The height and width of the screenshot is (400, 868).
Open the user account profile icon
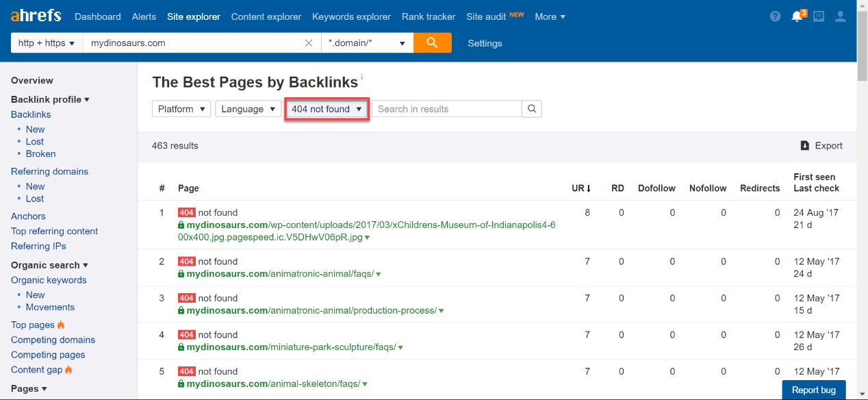pyautogui.click(x=841, y=16)
